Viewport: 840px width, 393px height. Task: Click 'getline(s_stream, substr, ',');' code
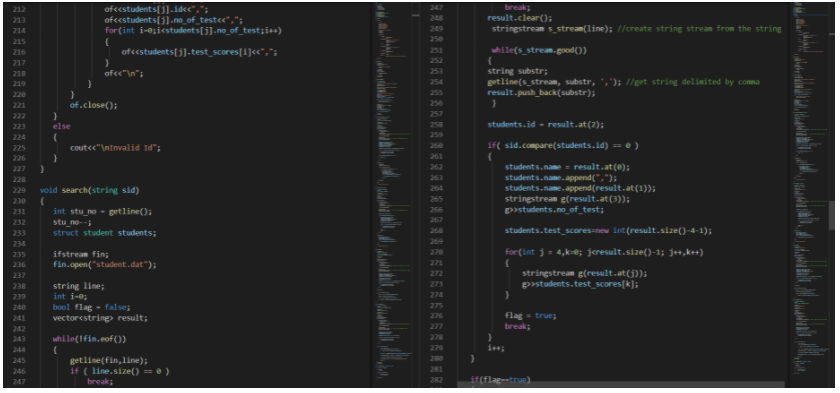point(554,81)
